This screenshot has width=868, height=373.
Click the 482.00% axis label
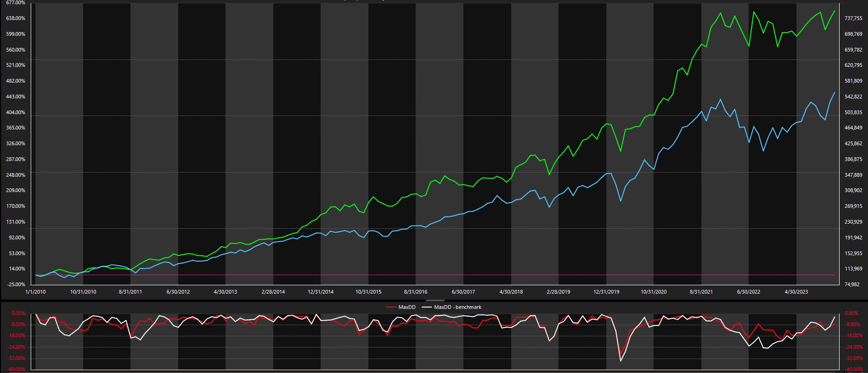[16, 81]
